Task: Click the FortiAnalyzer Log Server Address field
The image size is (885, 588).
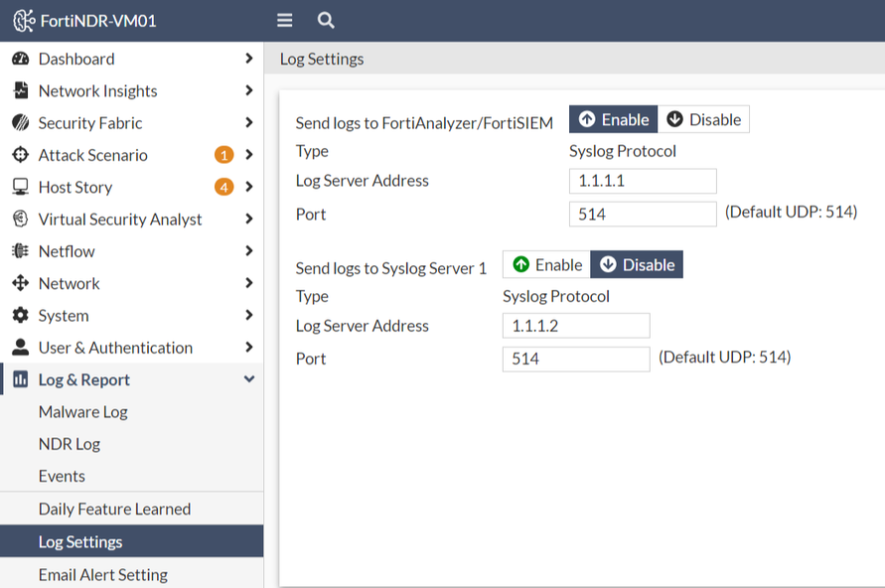Action: click(x=642, y=181)
